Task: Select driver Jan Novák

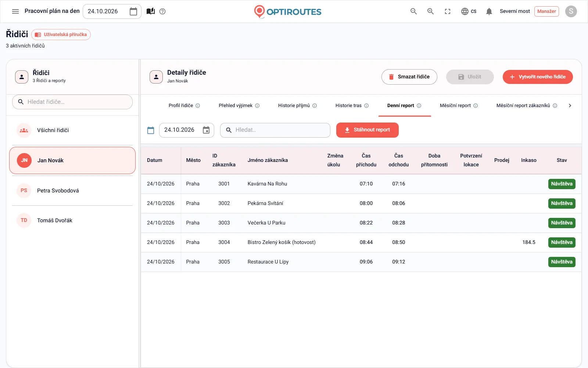Action: [72, 160]
